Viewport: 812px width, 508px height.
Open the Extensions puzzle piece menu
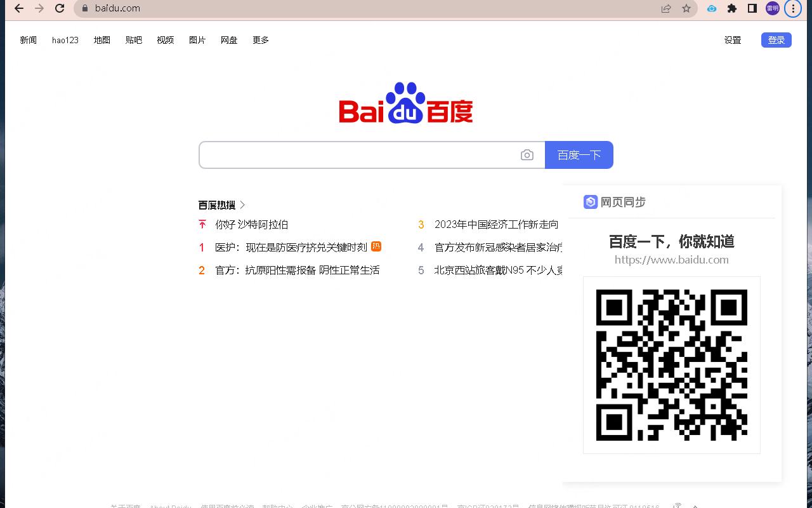732,8
